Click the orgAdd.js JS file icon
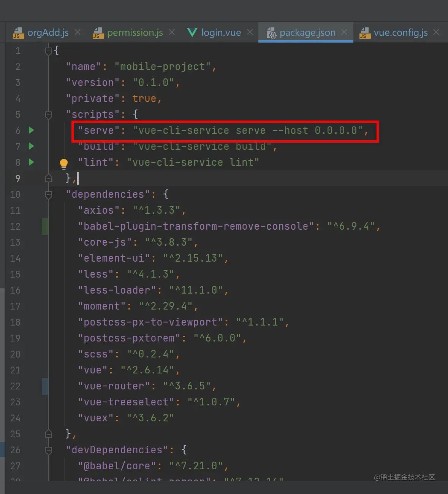This screenshot has height=494, width=448. [18, 33]
